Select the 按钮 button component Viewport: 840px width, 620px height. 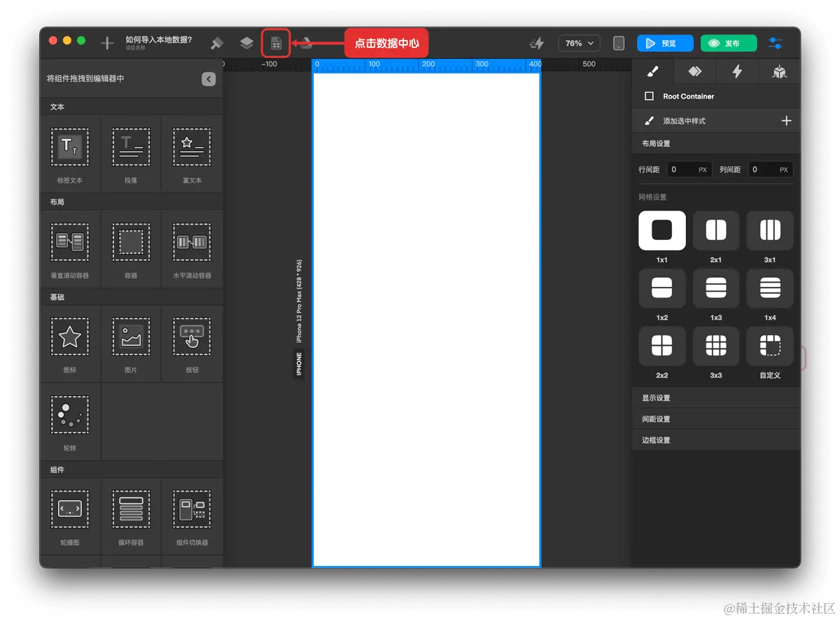pyautogui.click(x=192, y=344)
